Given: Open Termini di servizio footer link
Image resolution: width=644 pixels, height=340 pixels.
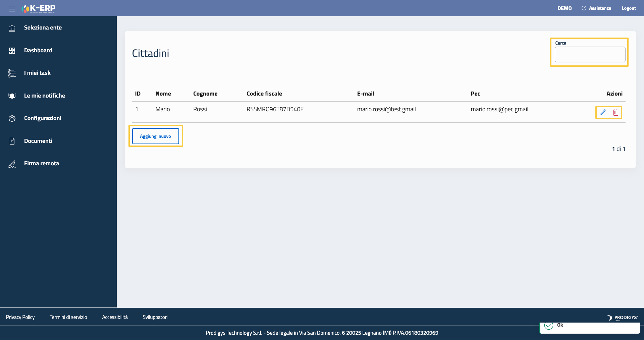Looking at the screenshot, I should click(x=68, y=317).
